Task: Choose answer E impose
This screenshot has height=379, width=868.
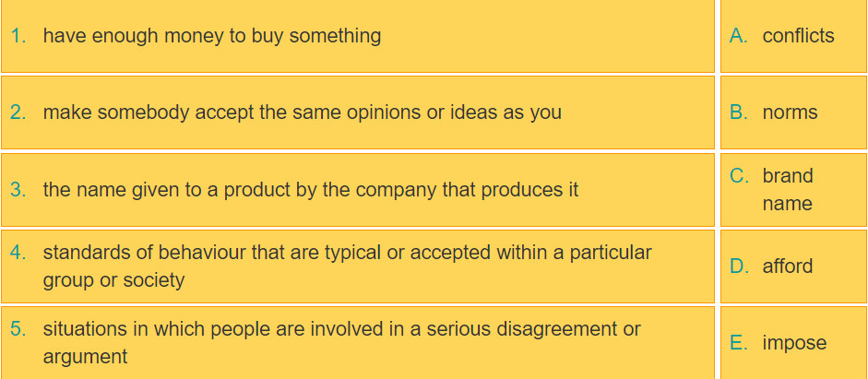Action: 793,342
